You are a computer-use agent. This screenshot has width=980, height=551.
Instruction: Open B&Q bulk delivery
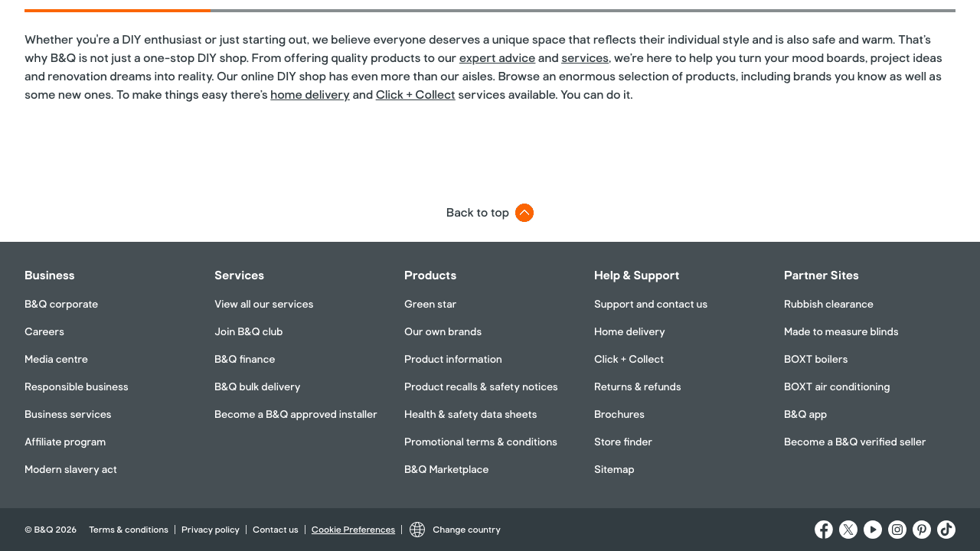coord(257,387)
